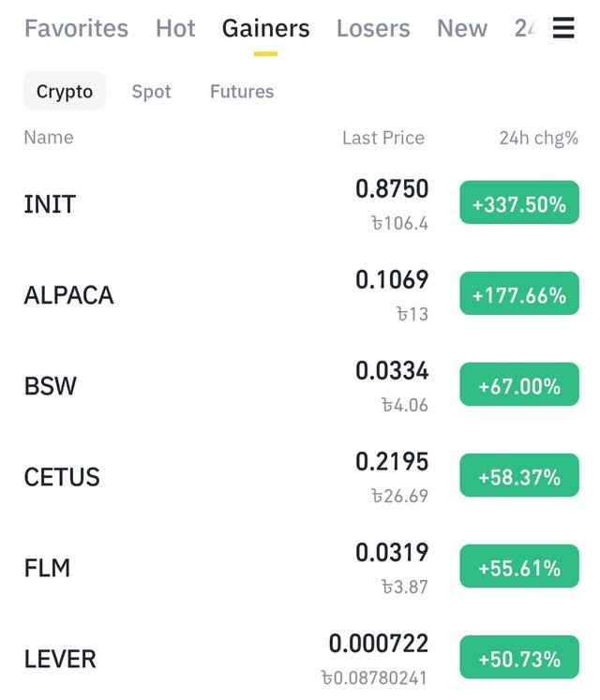The width and height of the screenshot is (600, 700).
Task: Sort by 24h chg% column header
Action: (x=539, y=139)
